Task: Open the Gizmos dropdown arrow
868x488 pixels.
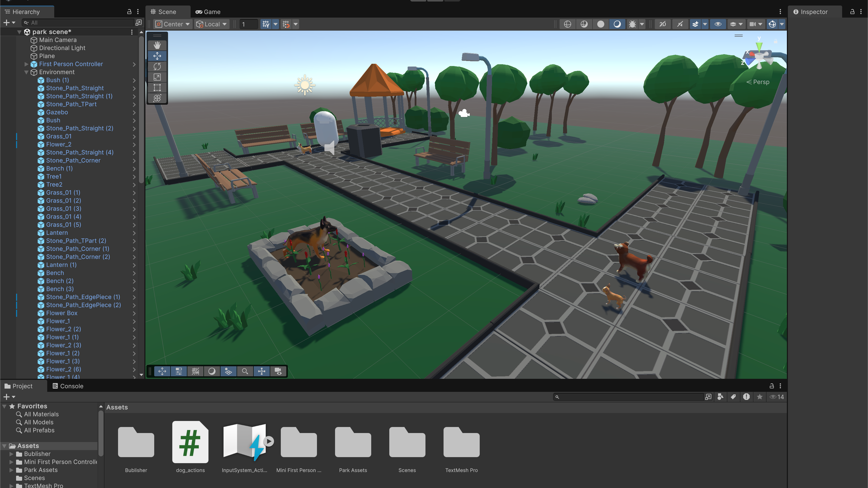Action: 782,24
